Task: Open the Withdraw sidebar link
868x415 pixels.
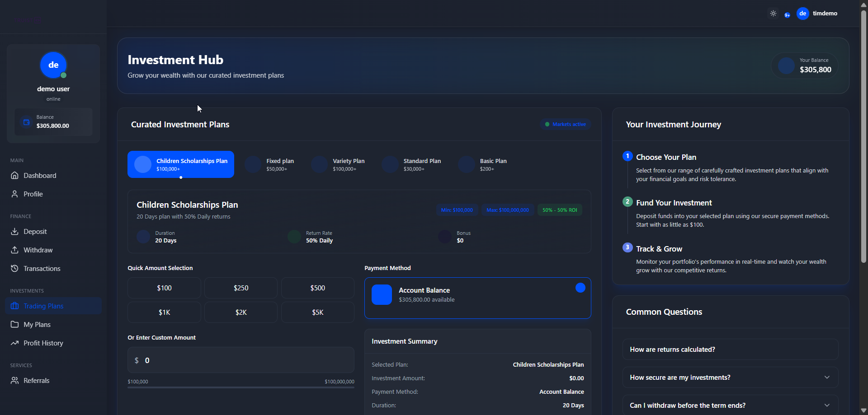Action: click(53, 250)
